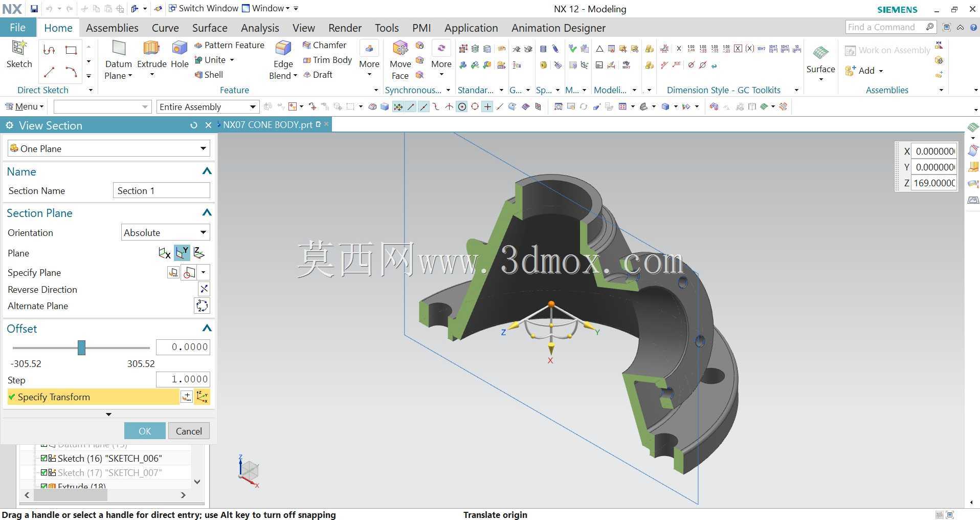The width and height of the screenshot is (980, 520).
Task: Click the Step value field
Action: [x=183, y=379]
